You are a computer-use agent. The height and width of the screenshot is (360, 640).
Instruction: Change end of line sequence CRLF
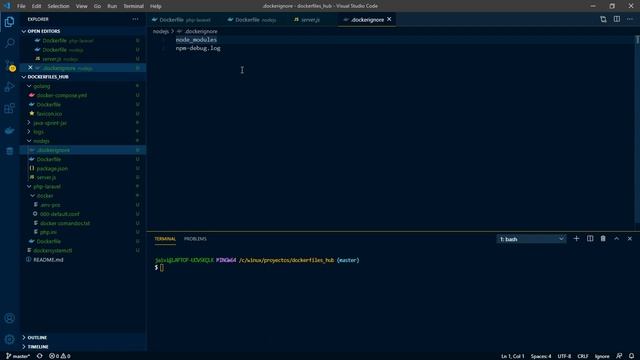pyautogui.click(x=583, y=356)
